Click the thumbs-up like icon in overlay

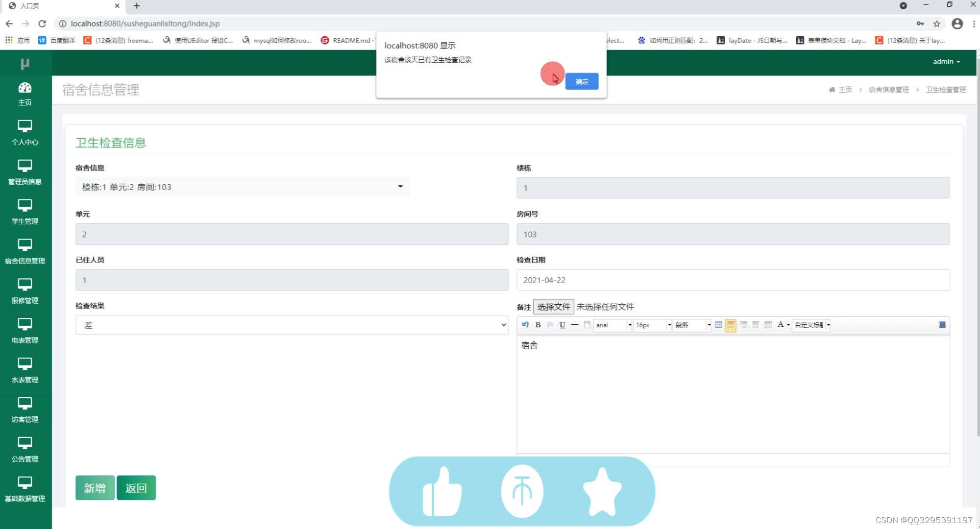442,491
